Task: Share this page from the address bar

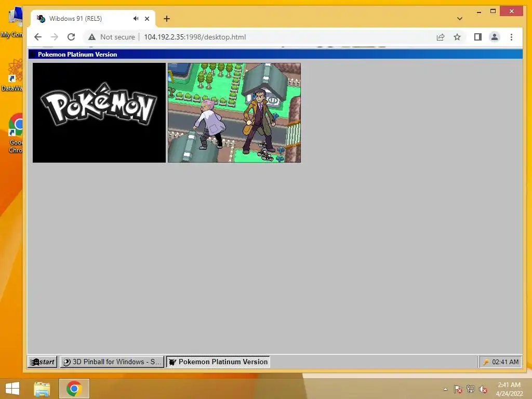Action: pyautogui.click(x=441, y=37)
